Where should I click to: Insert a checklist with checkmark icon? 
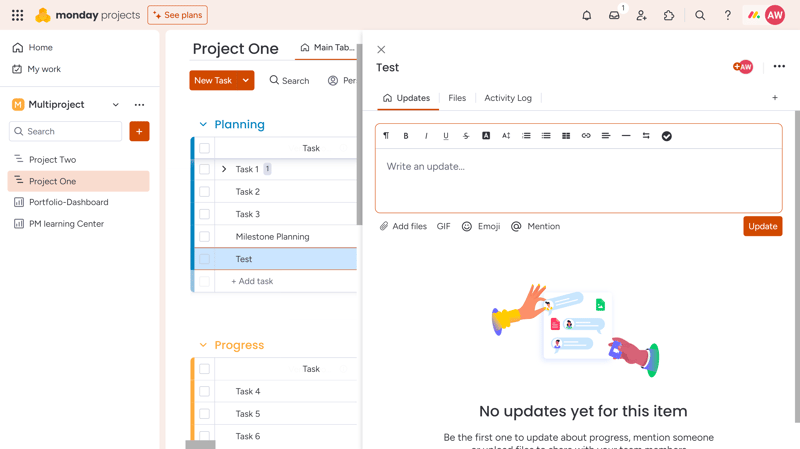[x=666, y=136]
